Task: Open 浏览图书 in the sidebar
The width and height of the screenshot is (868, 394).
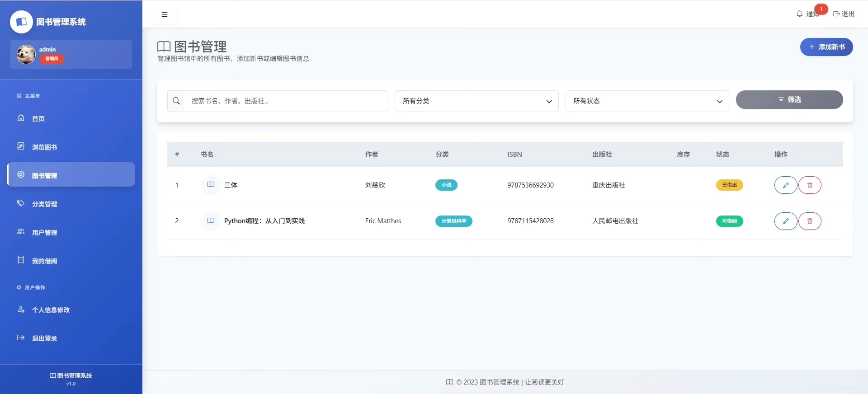Action: pyautogui.click(x=71, y=147)
